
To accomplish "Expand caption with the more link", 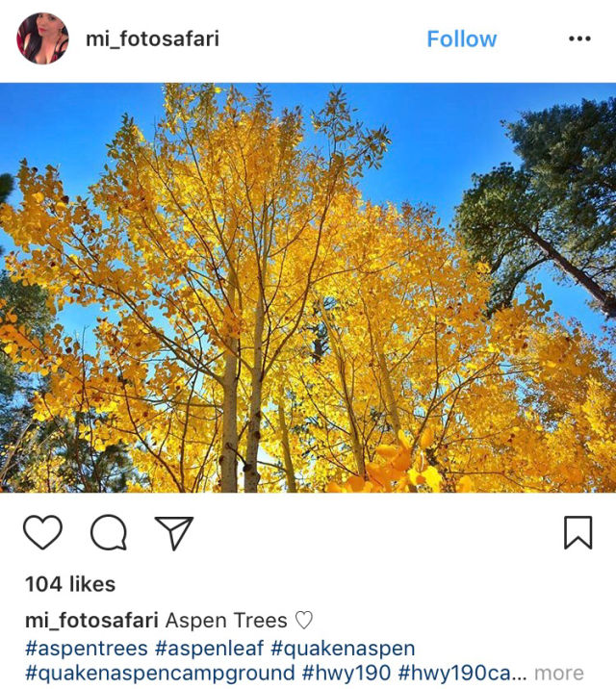I will (559, 673).
